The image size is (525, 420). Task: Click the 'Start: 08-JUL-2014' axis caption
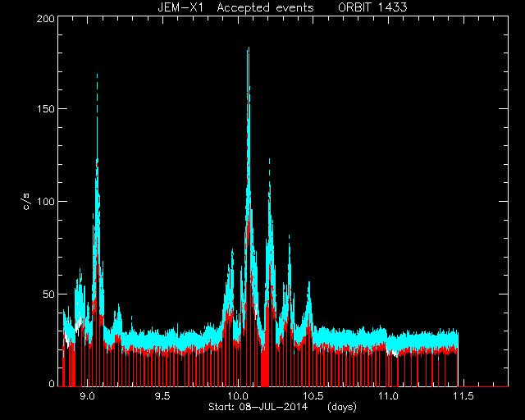[258, 407]
